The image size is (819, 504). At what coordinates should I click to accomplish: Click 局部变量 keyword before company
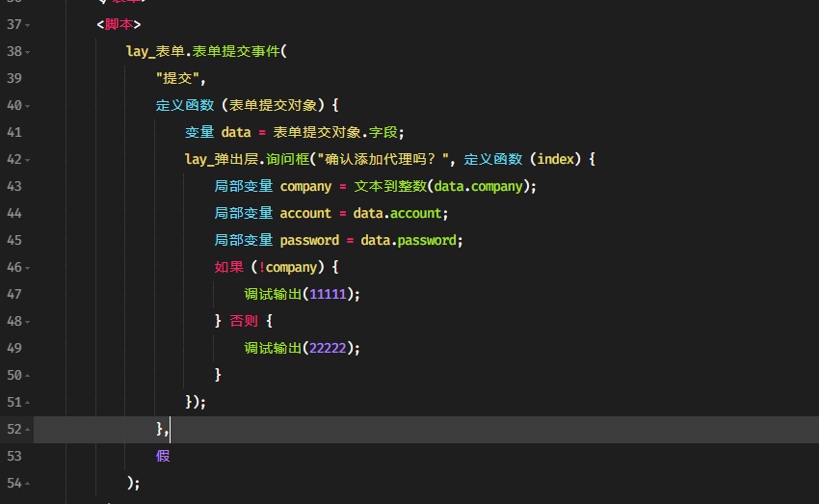(x=244, y=186)
